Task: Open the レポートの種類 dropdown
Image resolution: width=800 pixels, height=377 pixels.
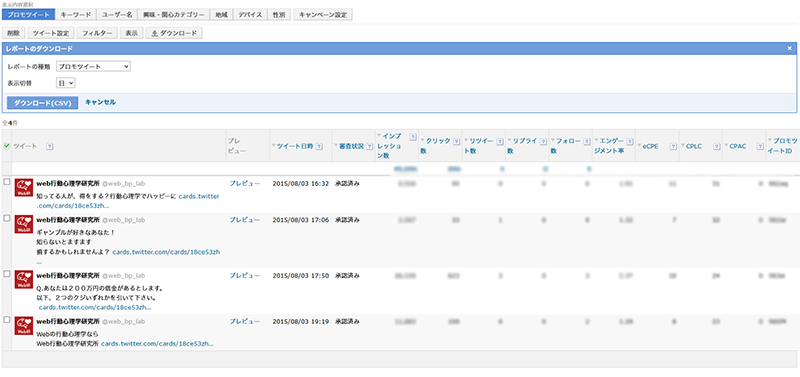Action: click(93, 66)
